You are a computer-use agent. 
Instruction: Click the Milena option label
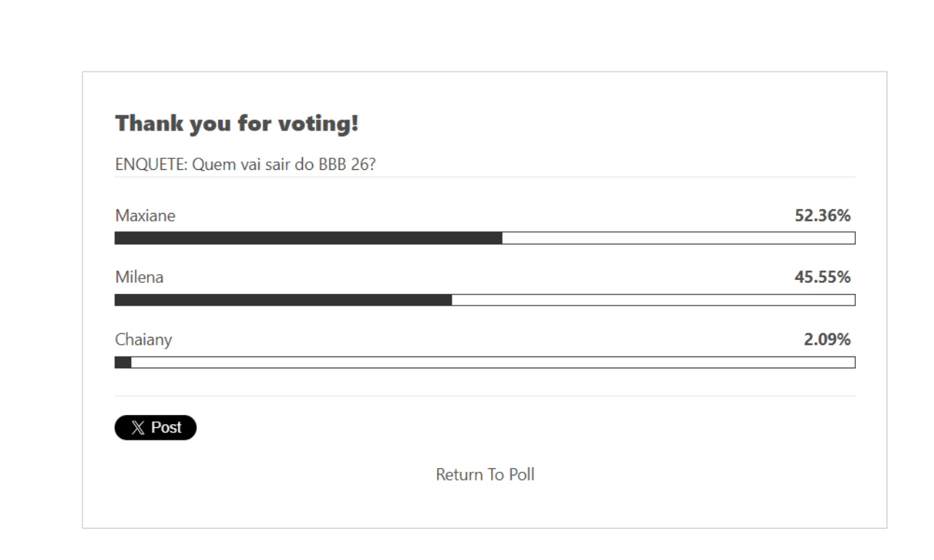pyautogui.click(x=139, y=278)
